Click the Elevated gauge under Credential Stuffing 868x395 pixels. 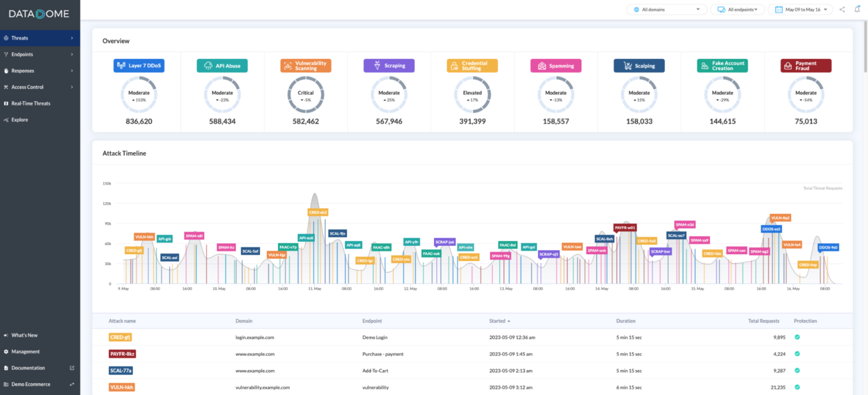472,95
